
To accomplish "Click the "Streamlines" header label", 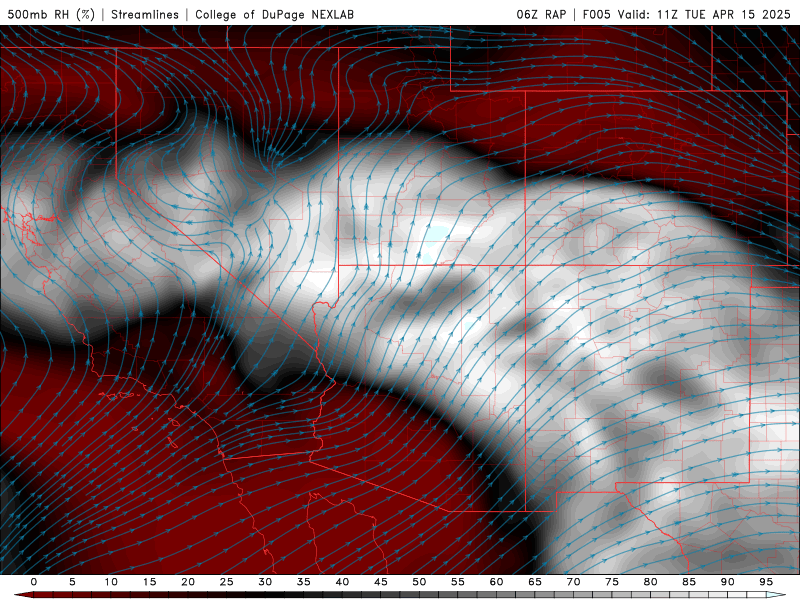I will (x=145, y=14).
